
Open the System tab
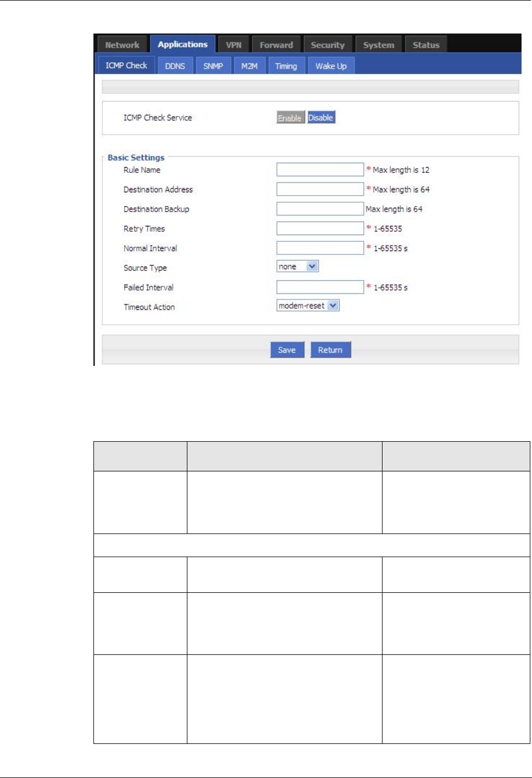(379, 45)
